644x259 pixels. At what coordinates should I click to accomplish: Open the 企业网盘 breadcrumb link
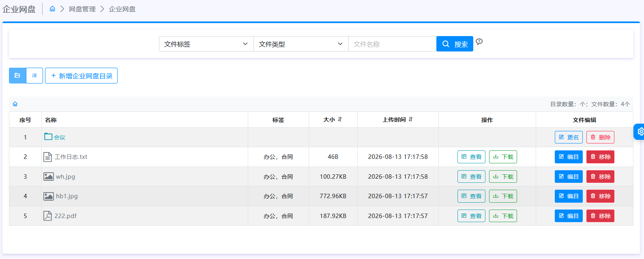122,9
